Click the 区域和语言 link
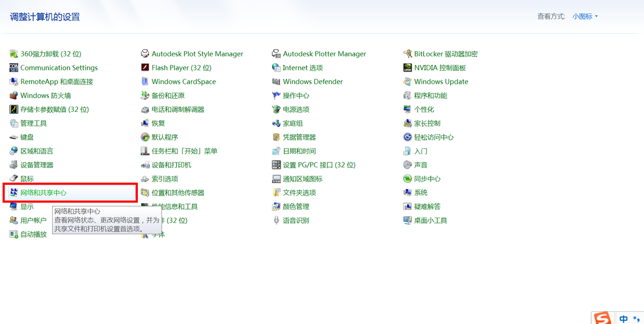The height and width of the screenshot is (324, 644). point(36,151)
